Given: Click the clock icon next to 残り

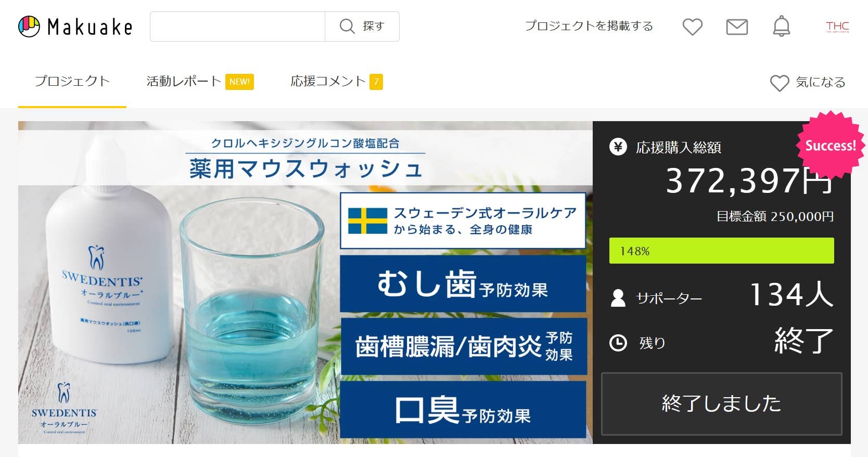Looking at the screenshot, I should 618,343.
